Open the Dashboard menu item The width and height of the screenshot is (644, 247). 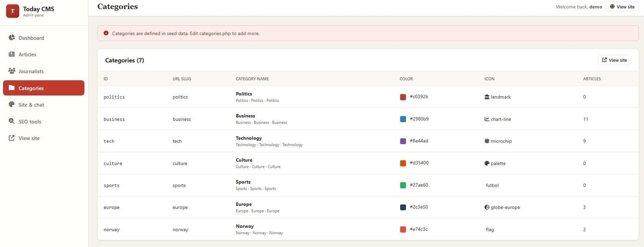click(44, 38)
